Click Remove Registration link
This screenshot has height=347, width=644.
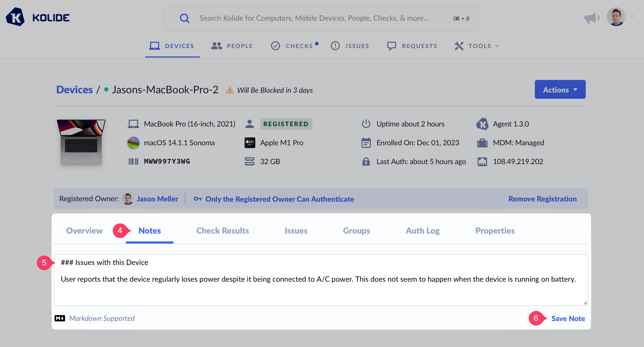point(542,199)
